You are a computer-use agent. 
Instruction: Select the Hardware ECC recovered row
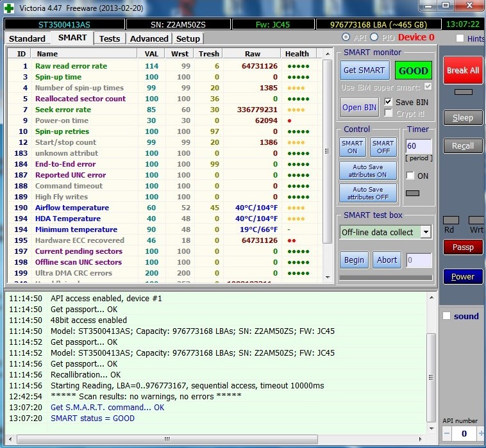tap(164, 240)
